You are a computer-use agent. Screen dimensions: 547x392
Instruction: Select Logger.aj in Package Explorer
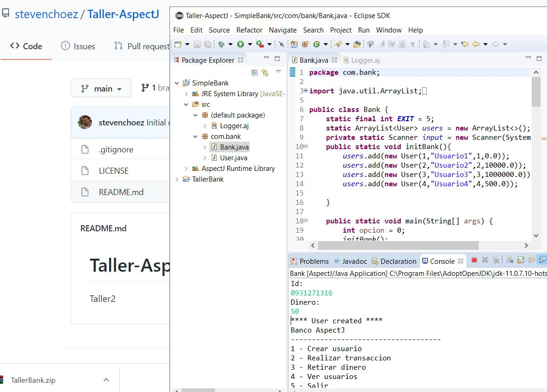click(230, 126)
